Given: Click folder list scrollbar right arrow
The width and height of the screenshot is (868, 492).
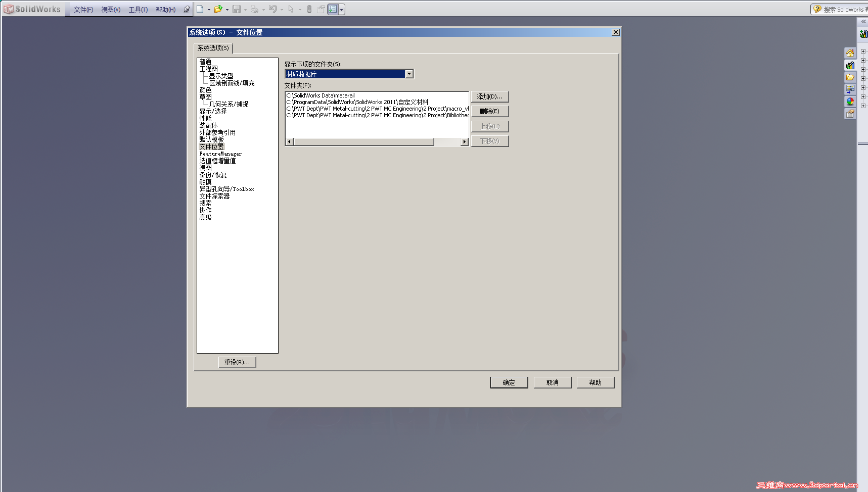Looking at the screenshot, I should point(465,142).
